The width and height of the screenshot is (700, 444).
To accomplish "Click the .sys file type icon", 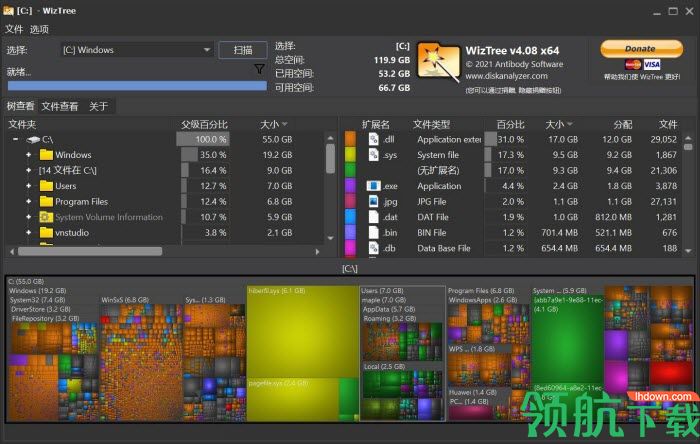I will [374, 155].
